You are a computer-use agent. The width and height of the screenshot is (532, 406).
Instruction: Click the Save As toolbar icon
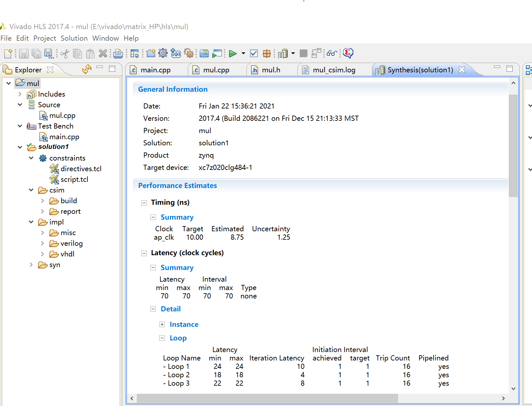point(49,53)
